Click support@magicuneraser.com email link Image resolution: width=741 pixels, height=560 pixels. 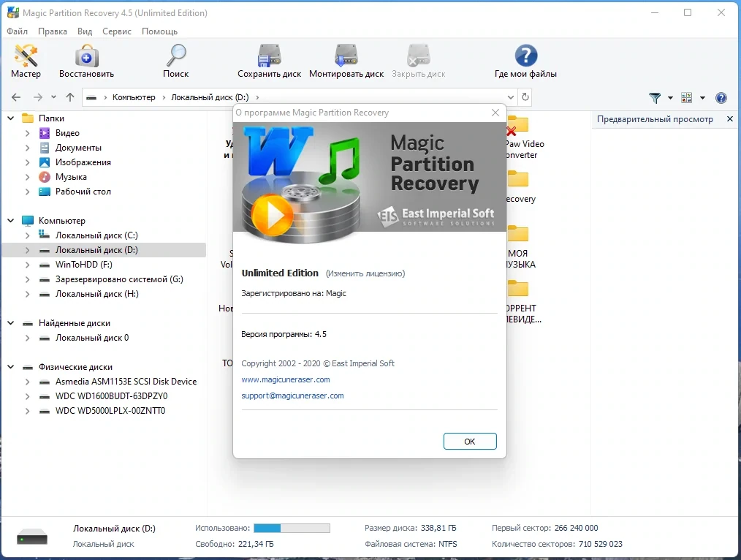[x=292, y=396]
